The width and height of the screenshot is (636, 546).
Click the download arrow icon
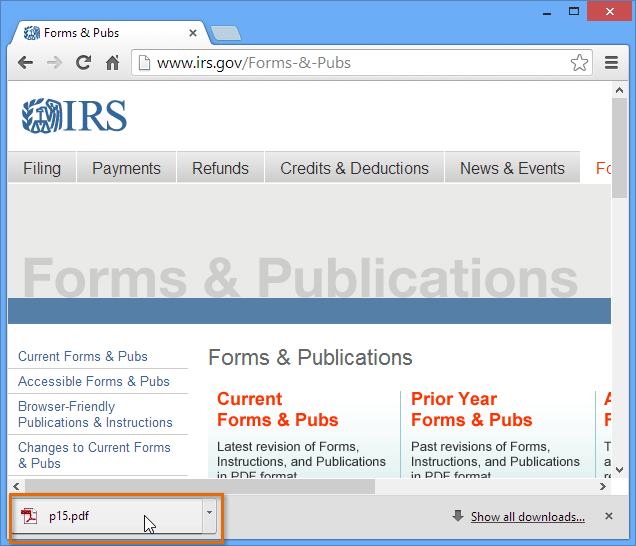[458, 516]
